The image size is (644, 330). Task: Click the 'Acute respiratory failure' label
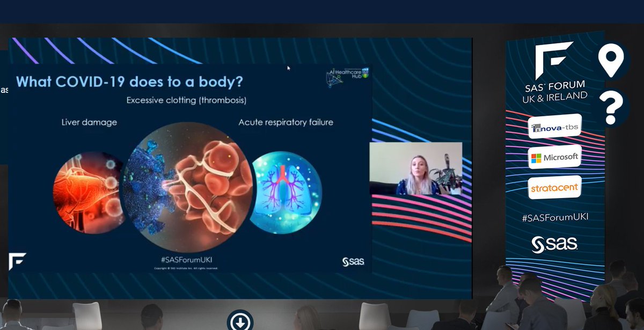(x=286, y=122)
